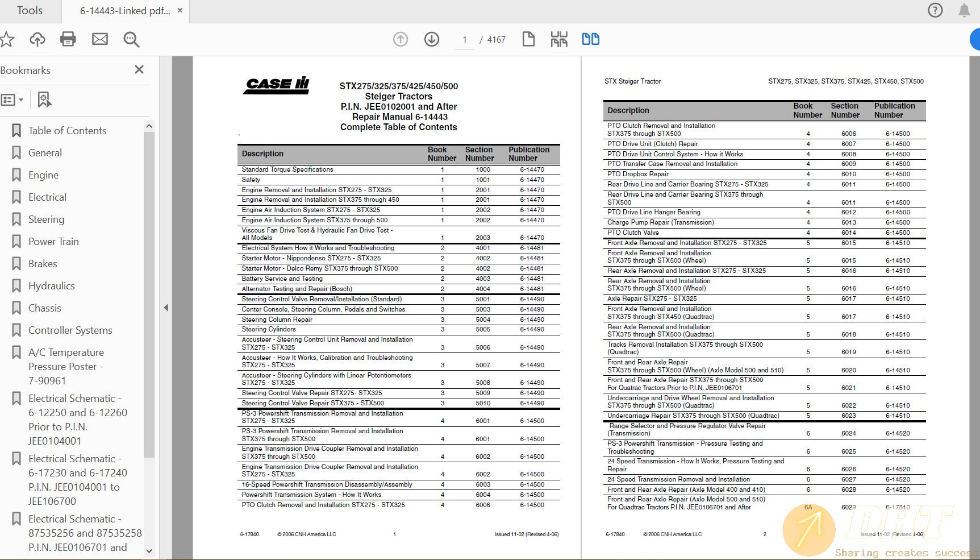Click bookmark icon beside Engine

(x=16, y=175)
